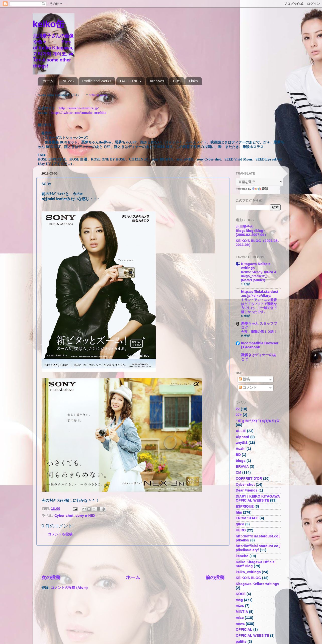Click the Blogger logo icon

click(x=5, y=4)
